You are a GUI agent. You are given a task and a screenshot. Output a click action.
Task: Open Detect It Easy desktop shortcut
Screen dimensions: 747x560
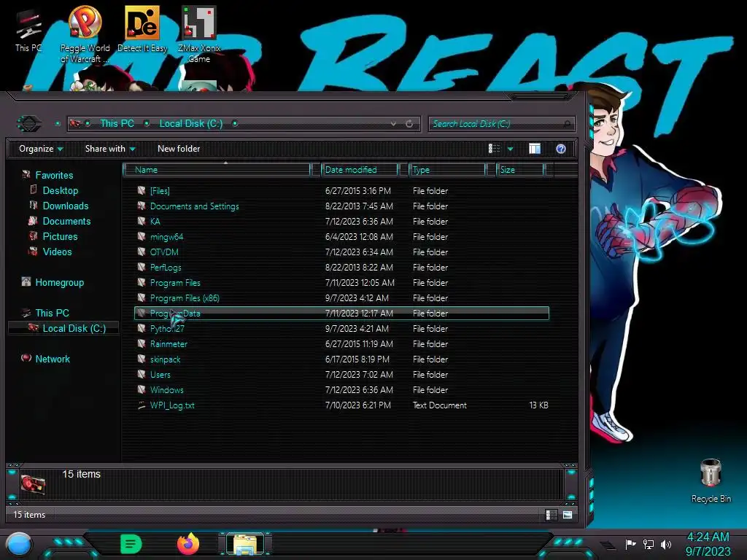142,29
